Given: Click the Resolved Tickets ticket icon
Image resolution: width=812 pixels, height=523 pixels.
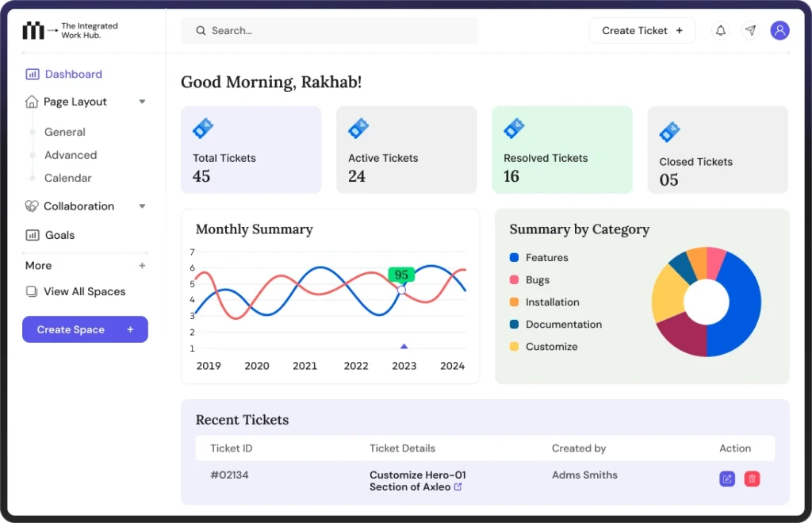Looking at the screenshot, I should tap(514, 129).
